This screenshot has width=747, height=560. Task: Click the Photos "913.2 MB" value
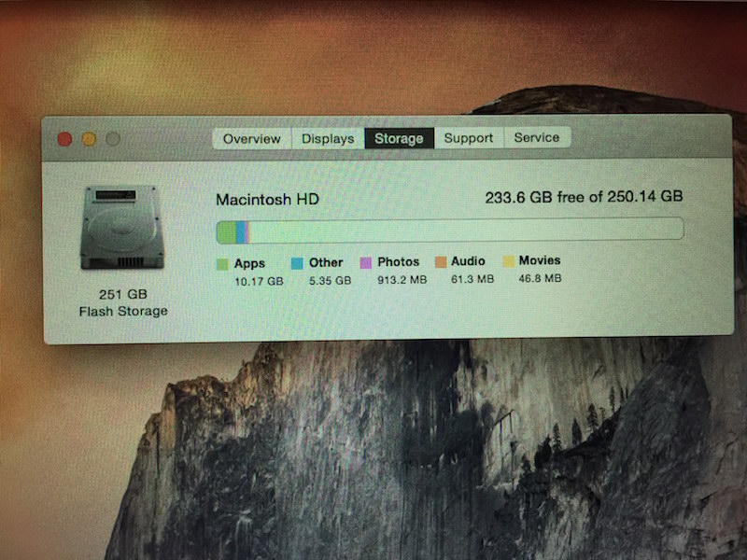[402, 279]
